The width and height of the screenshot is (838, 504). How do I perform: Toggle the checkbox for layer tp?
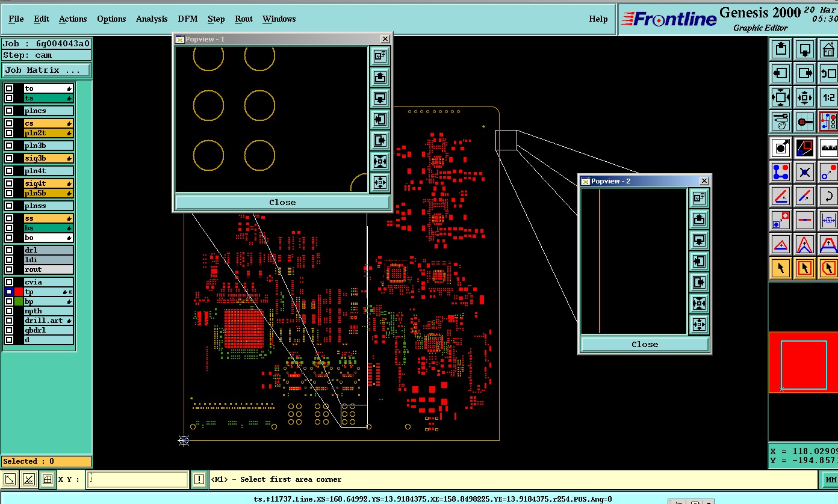tap(9, 292)
